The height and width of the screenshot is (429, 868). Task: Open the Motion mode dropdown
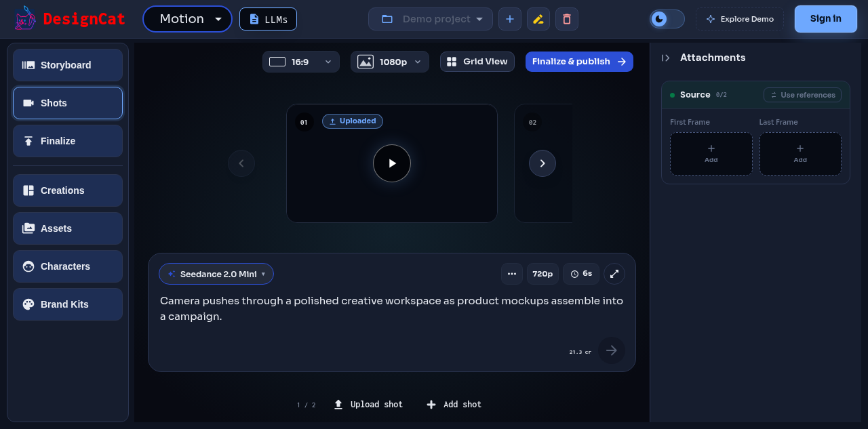coord(187,19)
